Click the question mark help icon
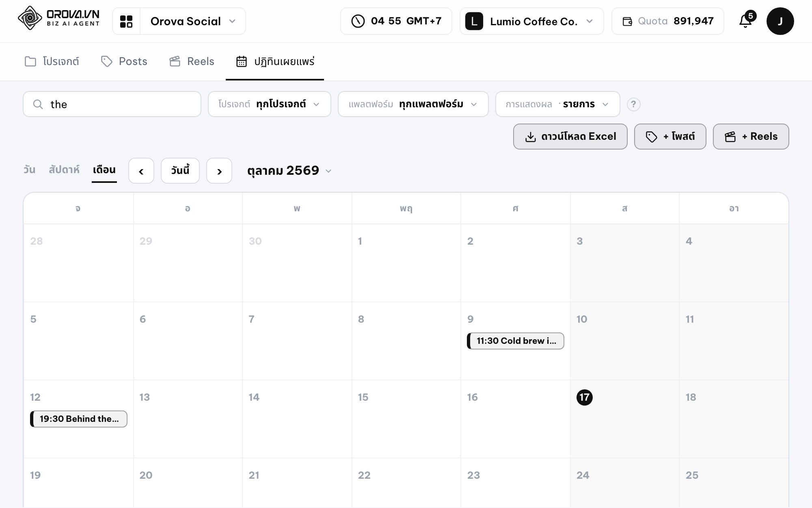812x508 pixels. pos(633,104)
